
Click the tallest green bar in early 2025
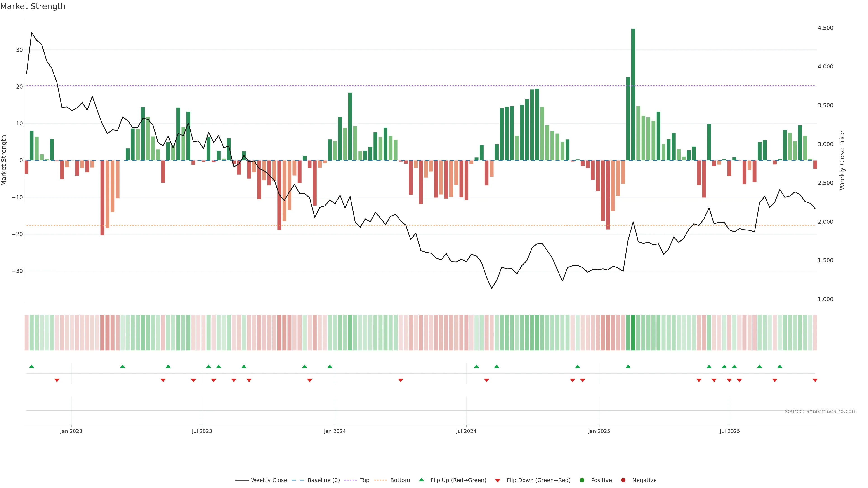pyautogui.click(x=633, y=94)
